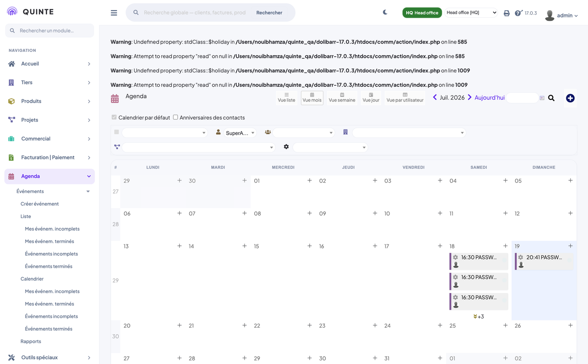Switch to Vue jour
Image resolution: width=588 pixels, height=364 pixels.
point(371,98)
